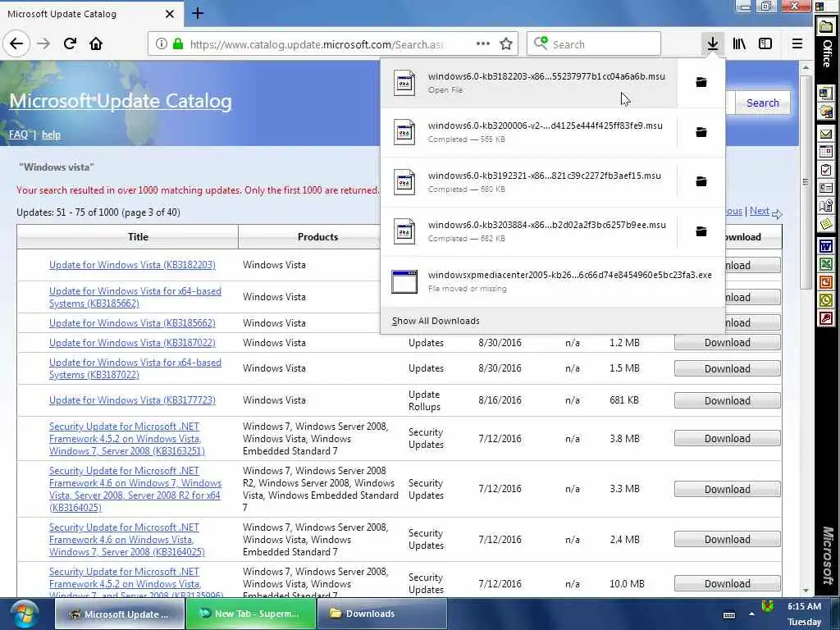
Task: Show site information for the catalog URL
Action: [162, 44]
